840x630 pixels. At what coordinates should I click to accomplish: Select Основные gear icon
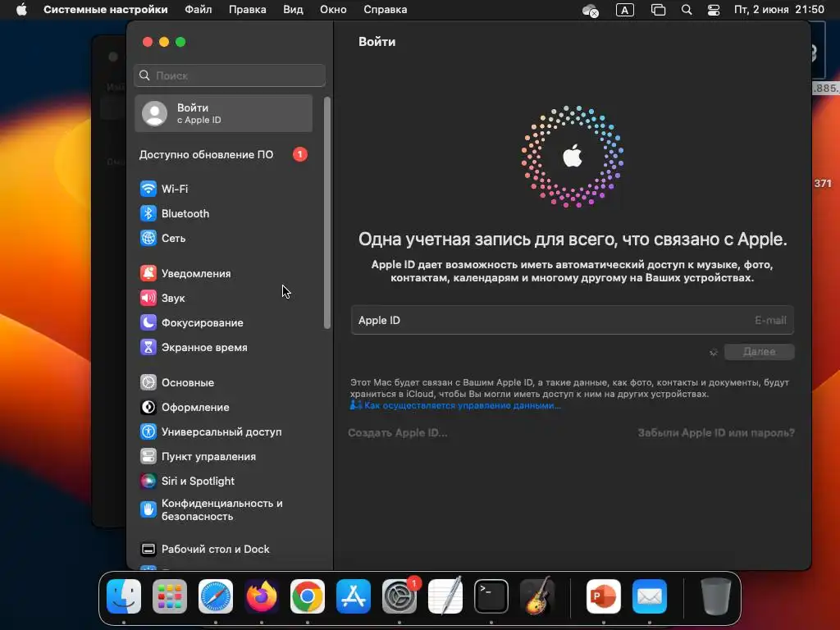pyautogui.click(x=148, y=382)
